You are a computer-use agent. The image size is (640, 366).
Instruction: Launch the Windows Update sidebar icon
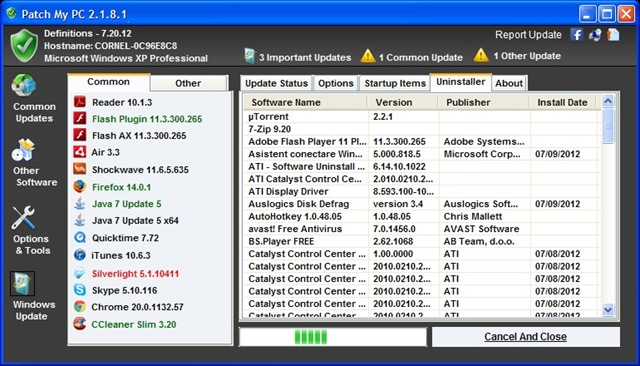click(22, 284)
